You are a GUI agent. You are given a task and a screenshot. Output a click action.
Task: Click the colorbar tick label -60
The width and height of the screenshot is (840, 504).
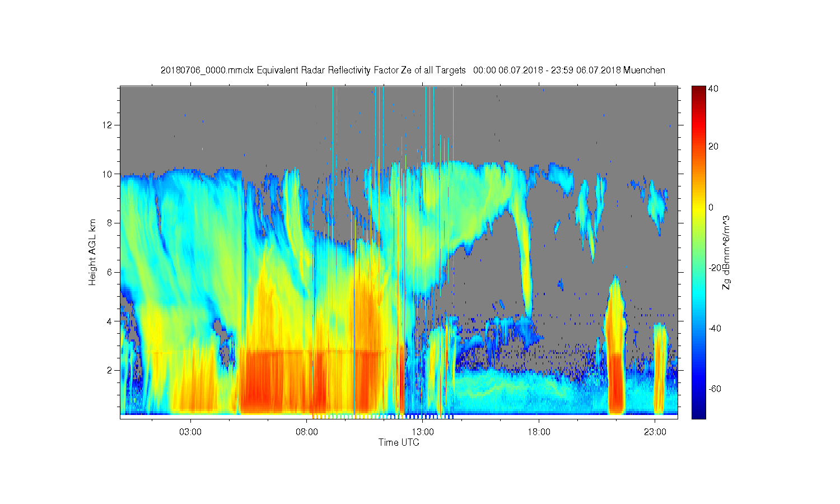[x=715, y=389]
